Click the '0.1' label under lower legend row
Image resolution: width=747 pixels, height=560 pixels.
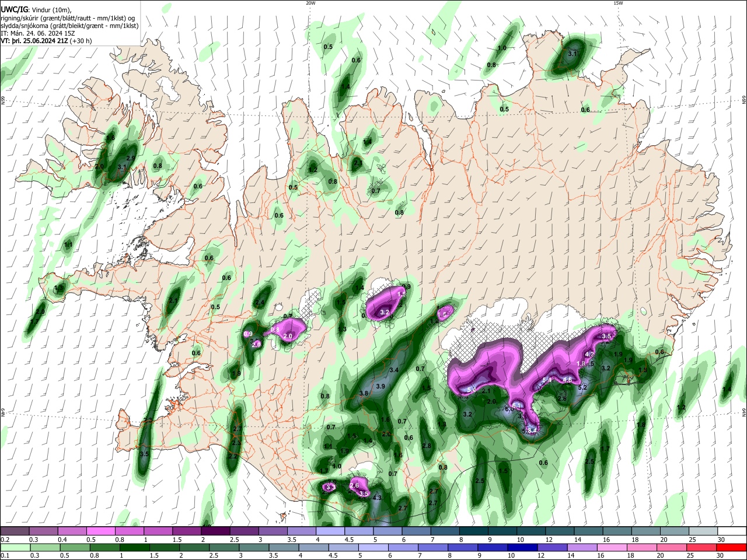(x=5, y=555)
